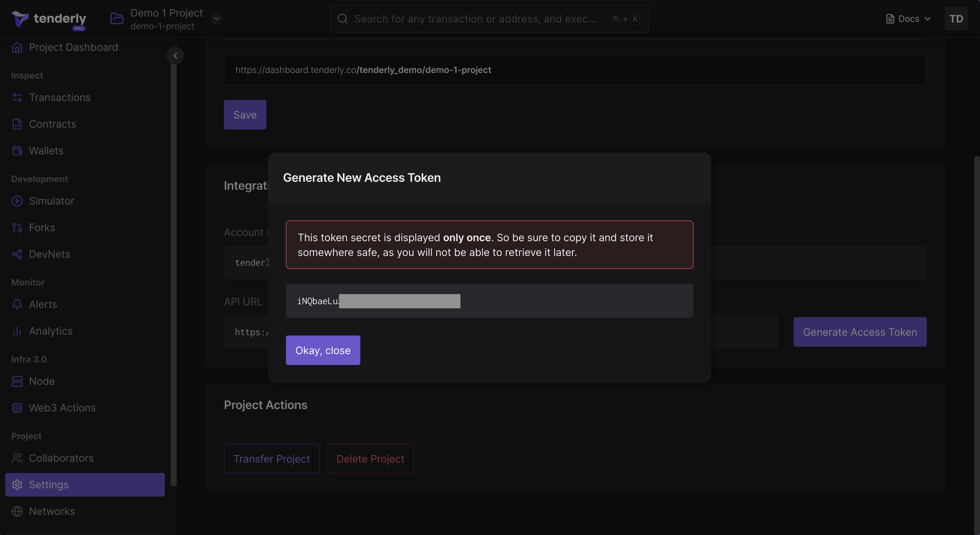The image size is (980, 535).
Task: Open the Contracts page
Action: (53, 124)
